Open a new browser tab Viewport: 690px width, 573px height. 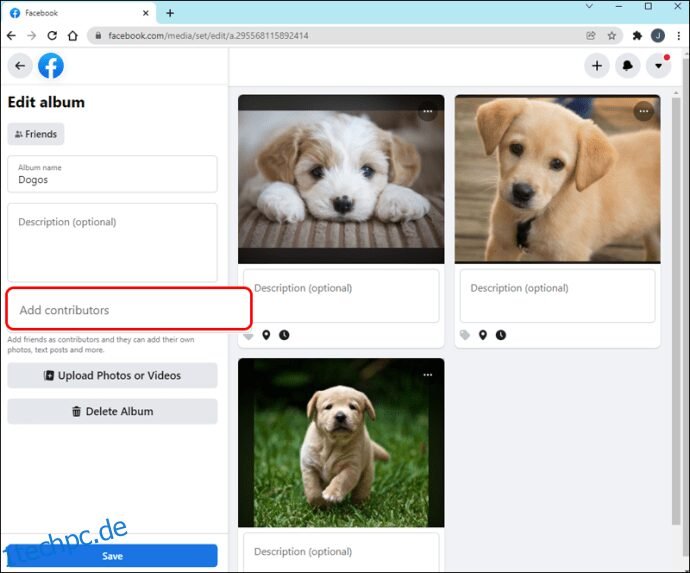coord(170,13)
